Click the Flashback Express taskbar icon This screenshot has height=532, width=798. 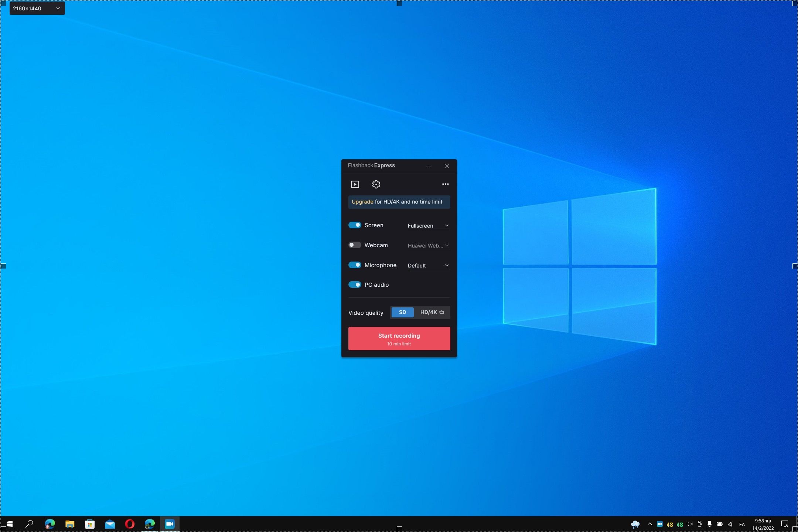click(x=170, y=524)
